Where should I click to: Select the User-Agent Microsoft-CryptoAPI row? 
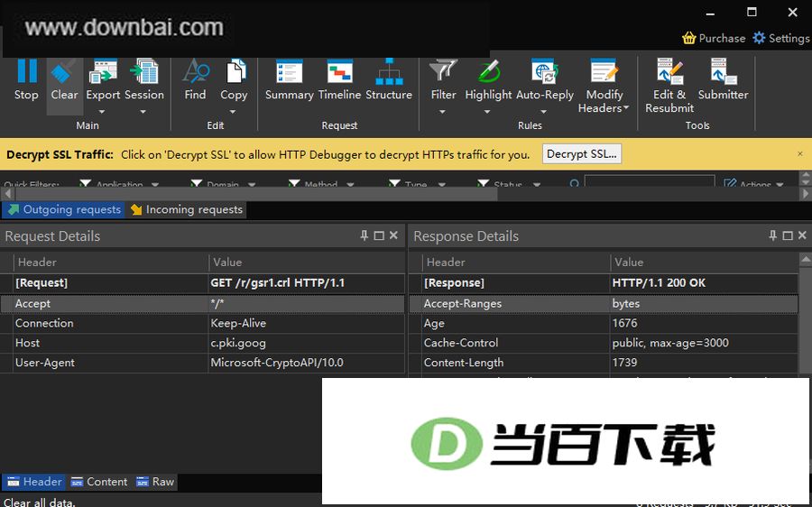click(202, 363)
